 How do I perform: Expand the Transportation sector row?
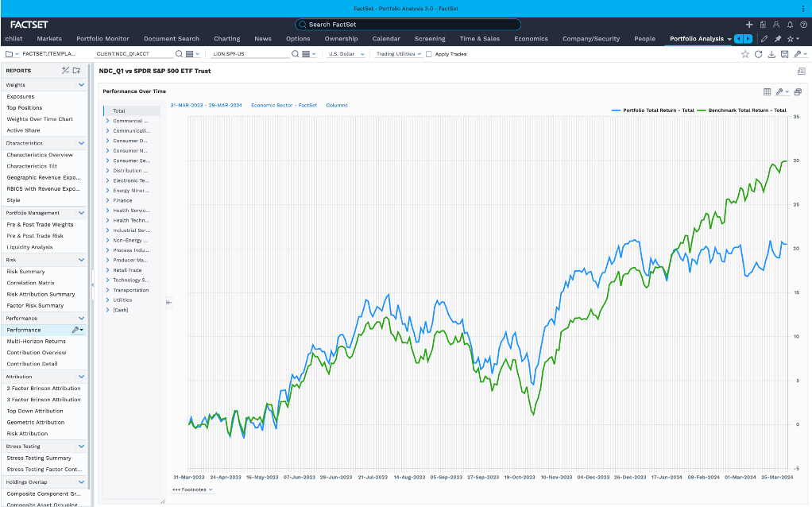coord(108,290)
